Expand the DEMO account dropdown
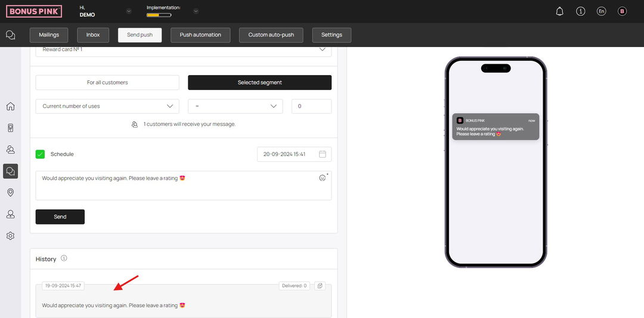Viewport: 644px width, 318px height. [129, 11]
